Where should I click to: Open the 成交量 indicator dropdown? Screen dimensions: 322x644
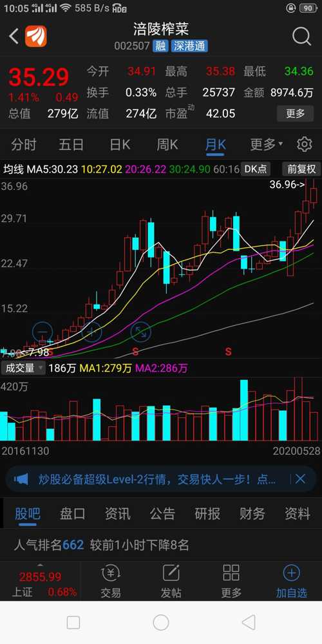(x=23, y=368)
